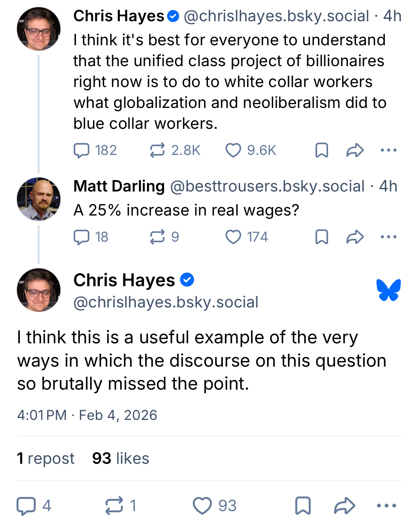Bookmark Chris Hayes's first post

tap(321, 150)
